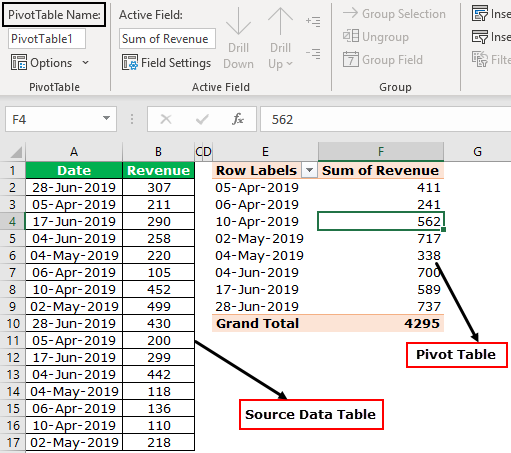Click the Expand Field icon
Image resolution: width=511 pixels, height=453 pixels.
(x=313, y=22)
